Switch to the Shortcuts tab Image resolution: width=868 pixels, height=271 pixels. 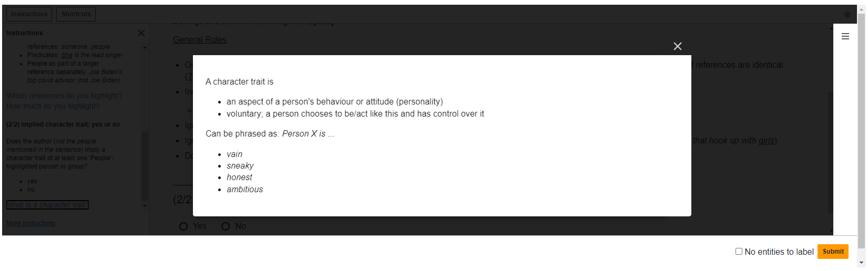click(76, 14)
